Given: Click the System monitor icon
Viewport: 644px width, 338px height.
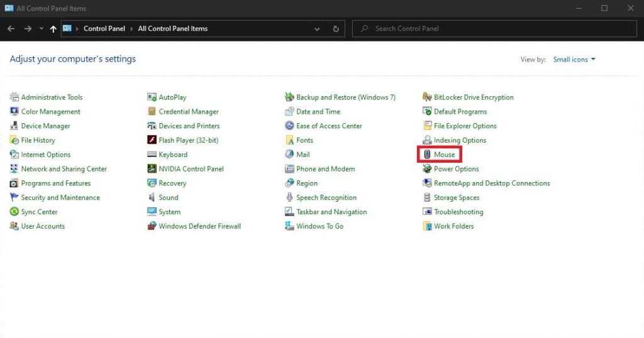Looking at the screenshot, I should pyautogui.click(x=152, y=212).
